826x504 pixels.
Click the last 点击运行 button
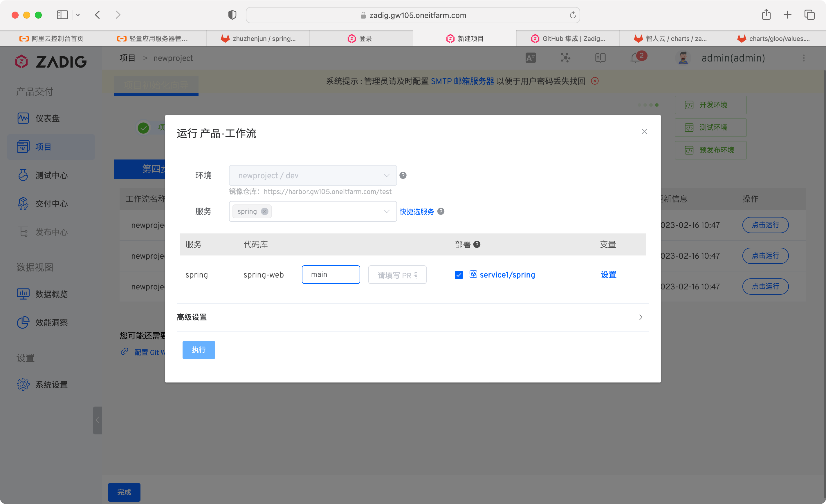[x=765, y=287]
